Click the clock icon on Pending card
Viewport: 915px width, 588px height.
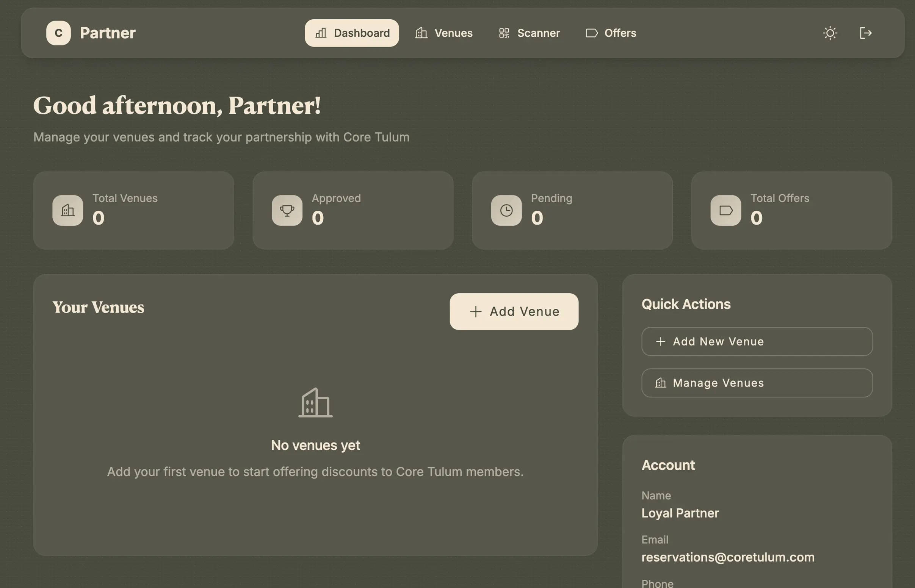(x=506, y=210)
